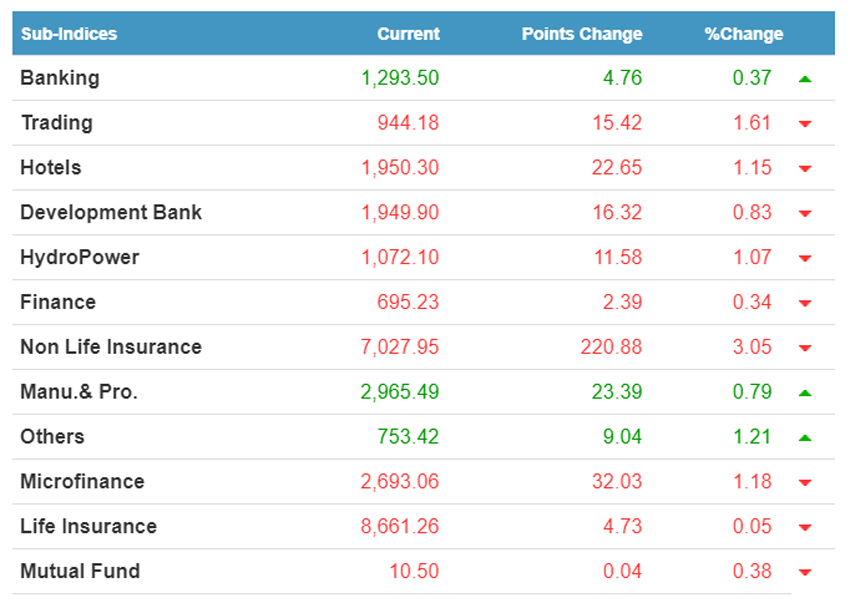850x603 pixels.
Task: Click the green up arrow beside Others
Action: pyautogui.click(x=805, y=438)
